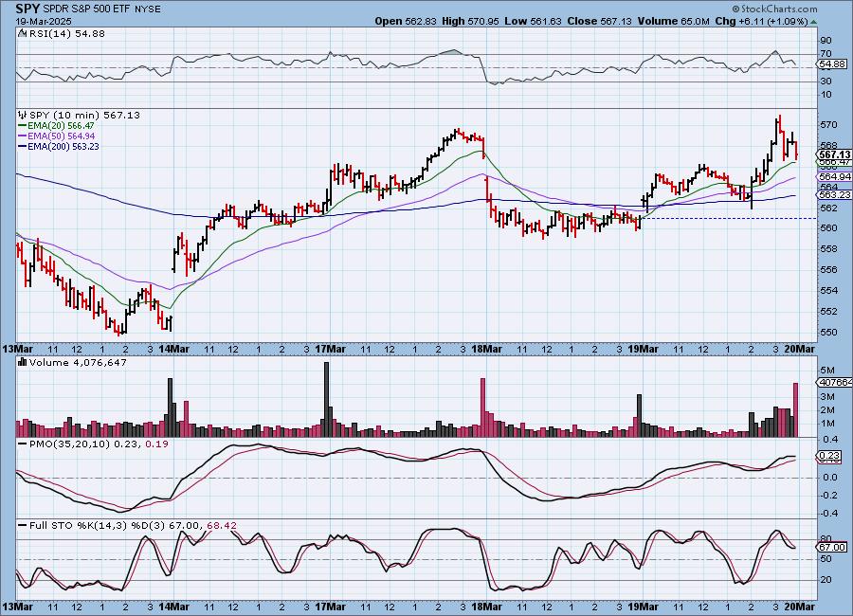Click the 17Mar date label under price chart
Image resolution: width=853 pixels, height=616 pixels.
(x=330, y=349)
